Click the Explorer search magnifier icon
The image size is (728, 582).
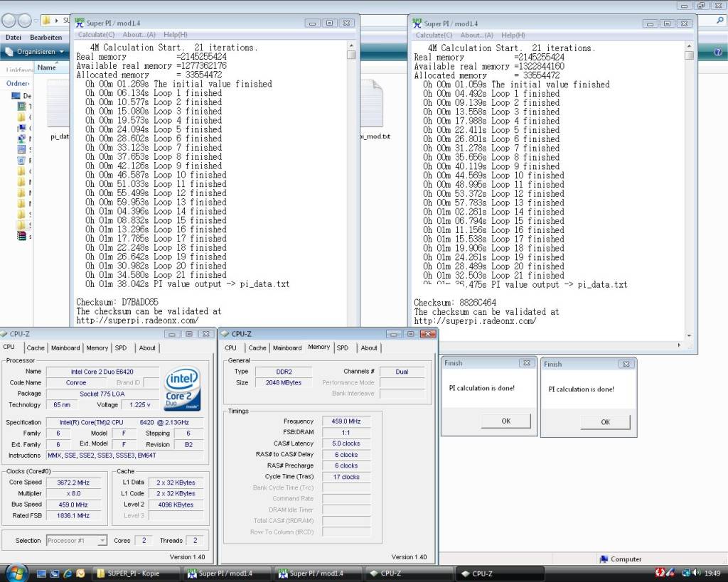720,21
